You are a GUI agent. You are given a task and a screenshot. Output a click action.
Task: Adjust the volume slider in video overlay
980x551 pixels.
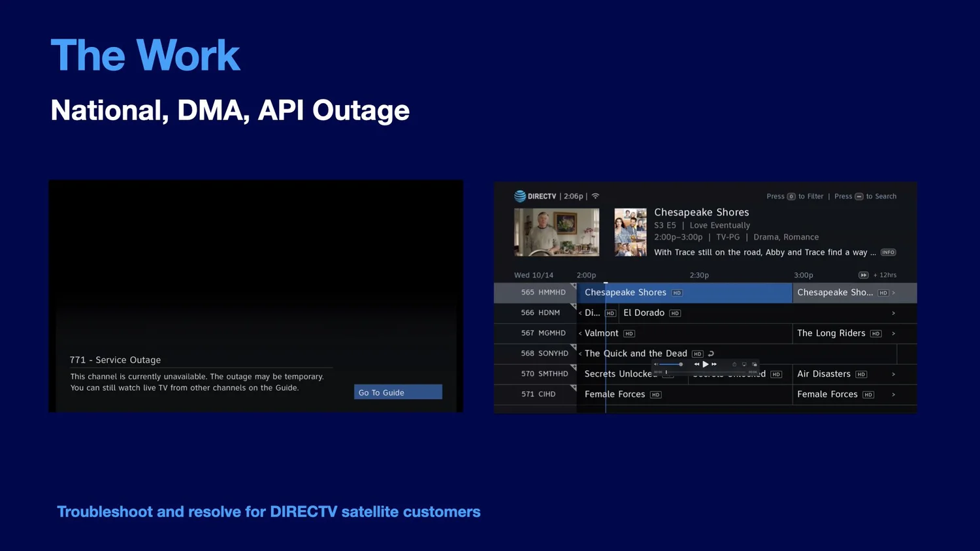[x=670, y=364]
